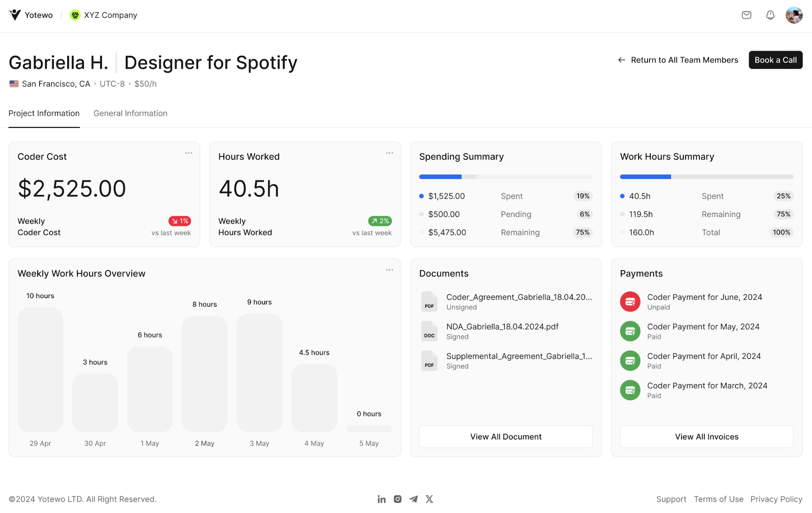
Task: Click the Yotewo logo icon
Action: pos(15,15)
